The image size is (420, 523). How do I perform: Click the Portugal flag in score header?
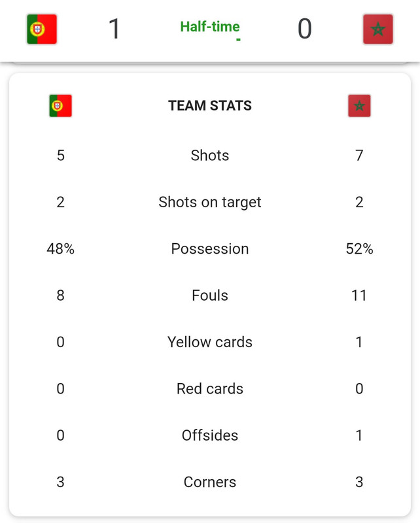click(42, 29)
